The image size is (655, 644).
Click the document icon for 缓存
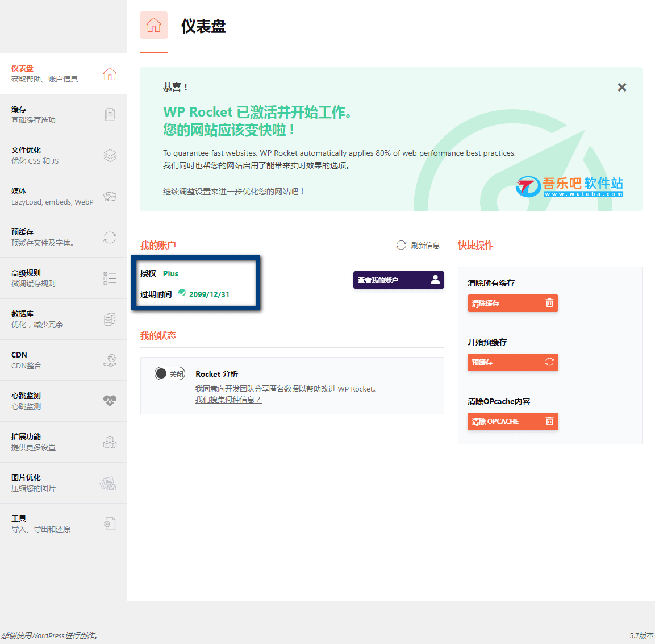pyautogui.click(x=110, y=114)
